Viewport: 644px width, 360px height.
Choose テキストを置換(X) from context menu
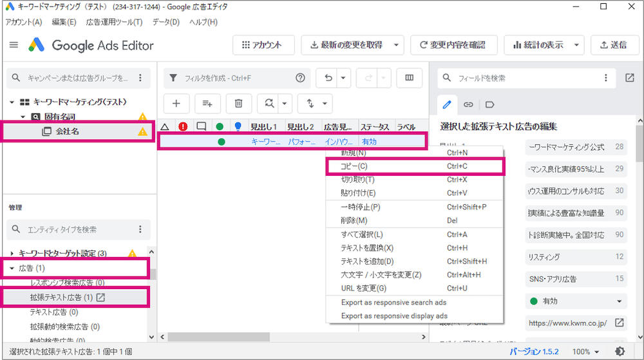click(414, 248)
